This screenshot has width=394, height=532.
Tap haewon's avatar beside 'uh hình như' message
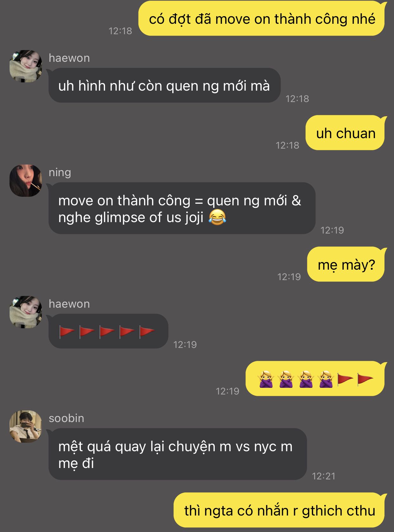pos(26,66)
